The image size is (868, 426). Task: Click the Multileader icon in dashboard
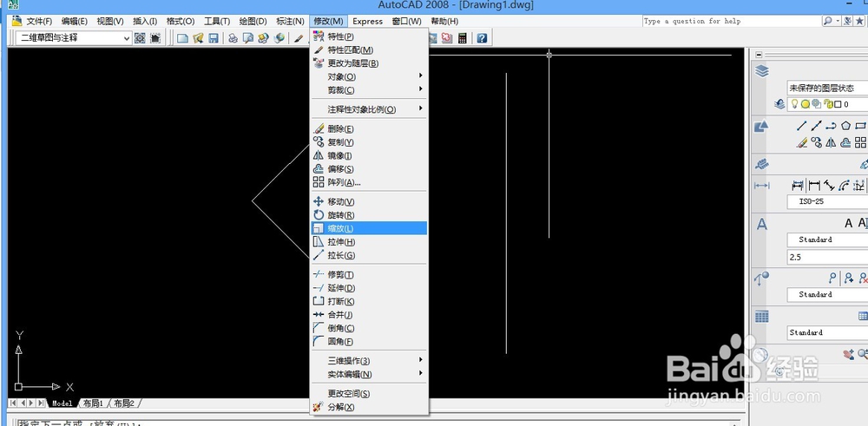pyautogui.click(x=832, y=278)
